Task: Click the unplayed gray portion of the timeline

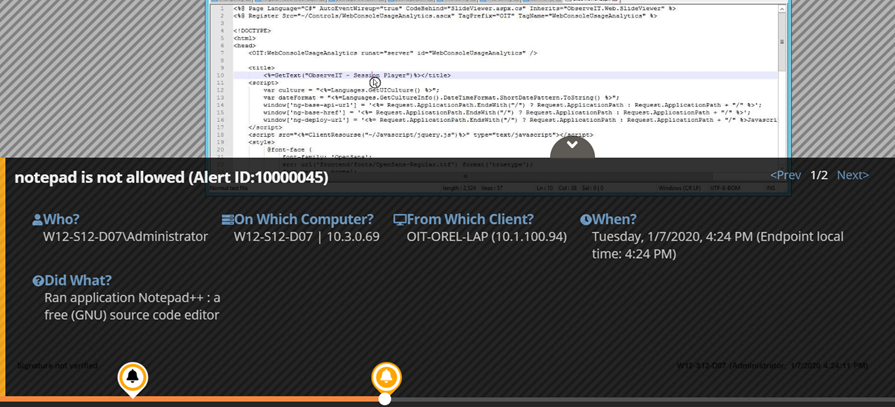Action: tap(640, 400)
